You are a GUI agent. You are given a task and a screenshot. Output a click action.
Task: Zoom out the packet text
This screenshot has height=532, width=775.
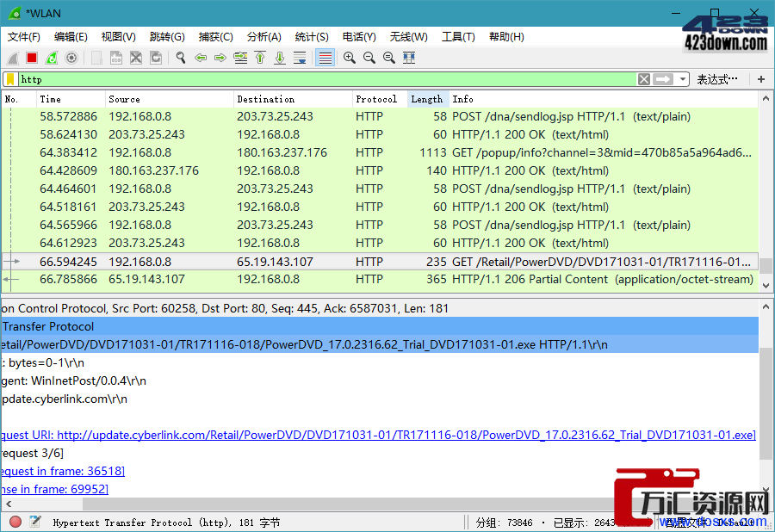point(369,58)
